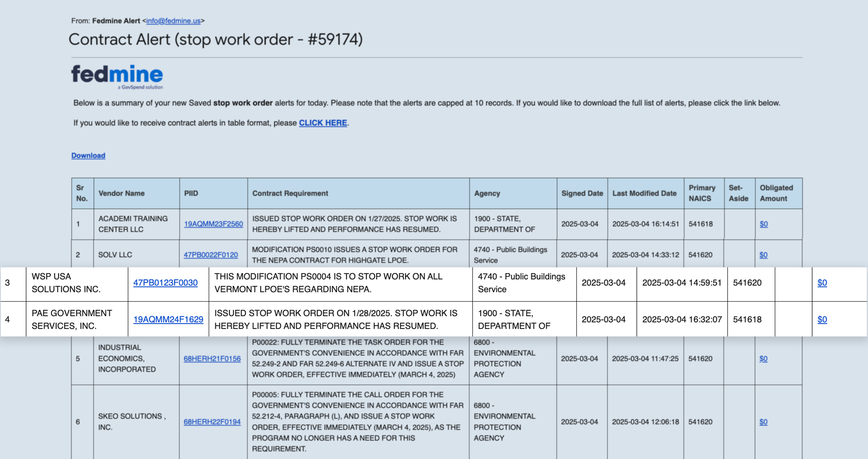Screen dimensions: 868x459
Task: Click the Contract Alert subject heading
Action: [x=215, y=39]
